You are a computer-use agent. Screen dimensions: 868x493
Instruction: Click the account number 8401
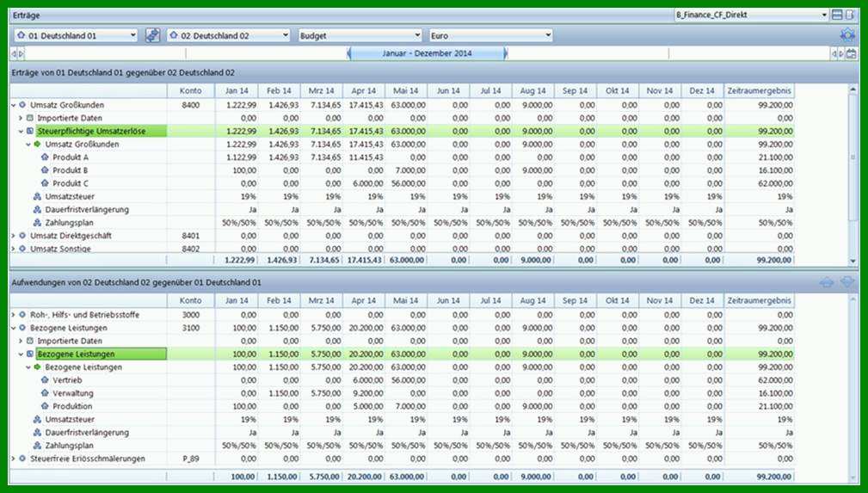tap(190, 236)
